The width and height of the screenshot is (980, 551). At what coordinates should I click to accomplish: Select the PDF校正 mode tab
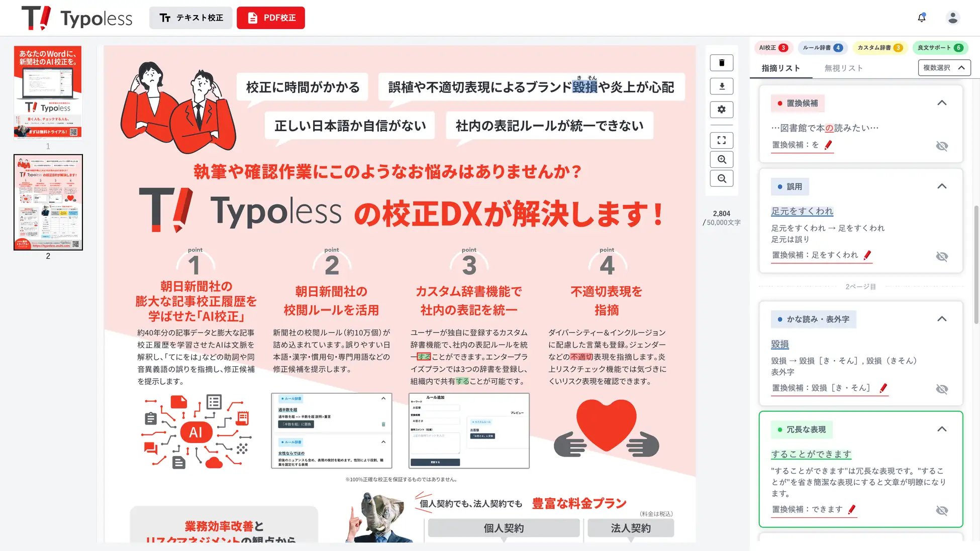click(271, 18)
